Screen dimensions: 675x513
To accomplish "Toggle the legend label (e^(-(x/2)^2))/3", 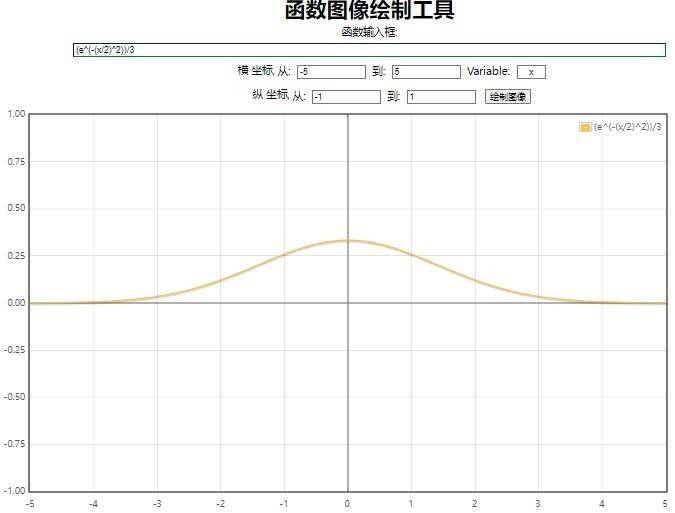I will (x=628, y=127).
